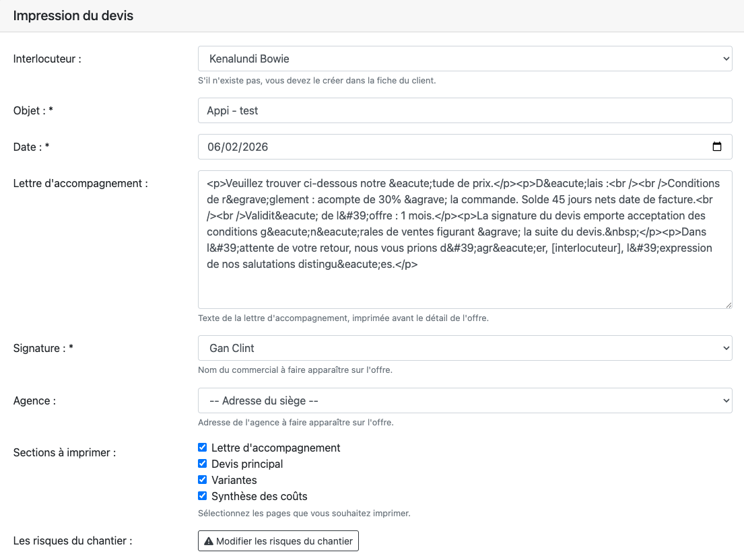Screen dimensions: 744x560
Task: Open the Interlocuteur dropdown showing Kenalundi Bowie
Action: (x=465, y=59)
